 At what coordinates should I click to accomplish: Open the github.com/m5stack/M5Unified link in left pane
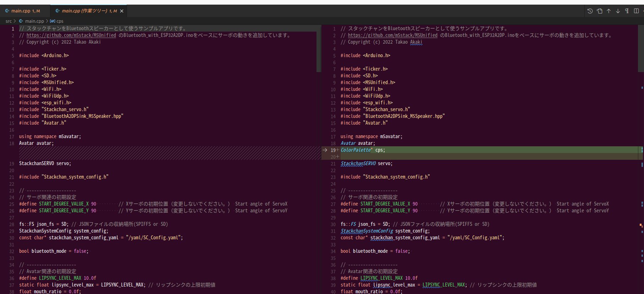tap(71, 35)
